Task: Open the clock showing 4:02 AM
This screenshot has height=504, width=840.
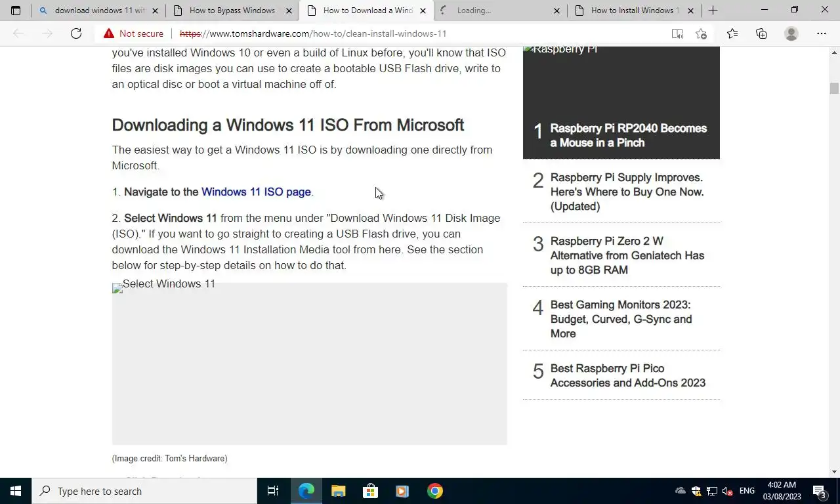Action: pos(782,491)
